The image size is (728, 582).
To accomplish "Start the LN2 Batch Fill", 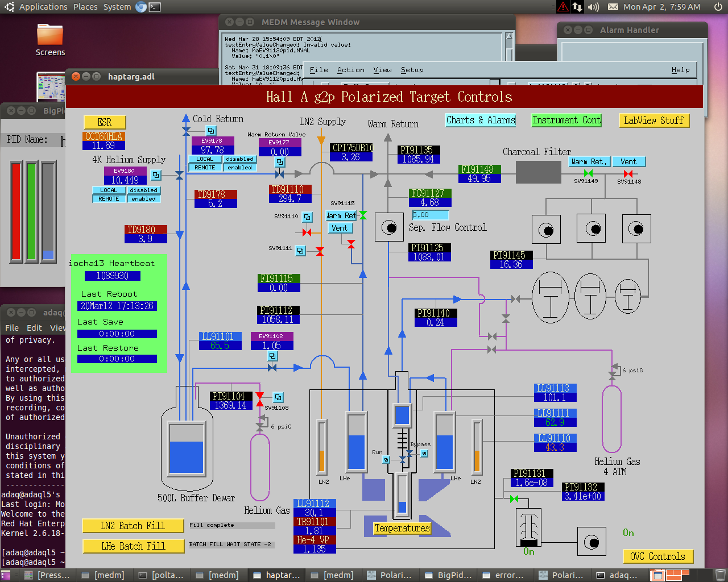I will tap(133, 526).
